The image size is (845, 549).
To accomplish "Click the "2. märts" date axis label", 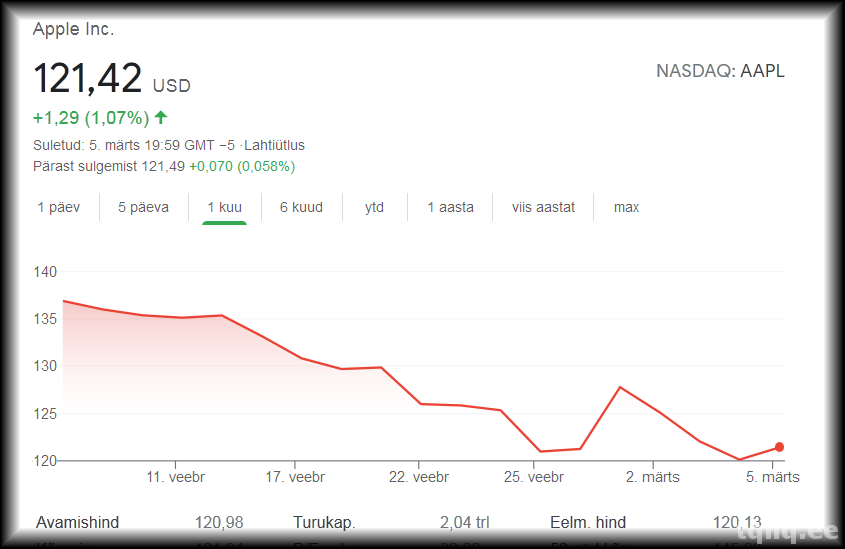I will [653, 477].
